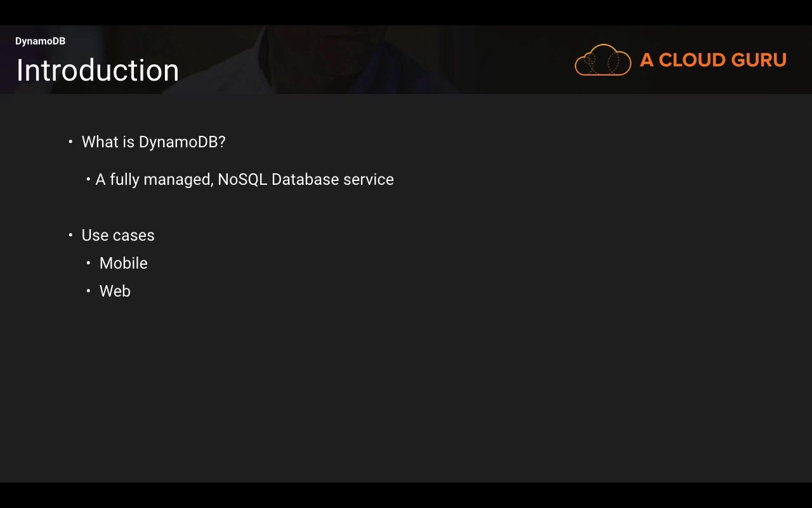Click the bullet dot before "A fully managed"
This screenshot has width=812, height=508.
coord(88,180)
